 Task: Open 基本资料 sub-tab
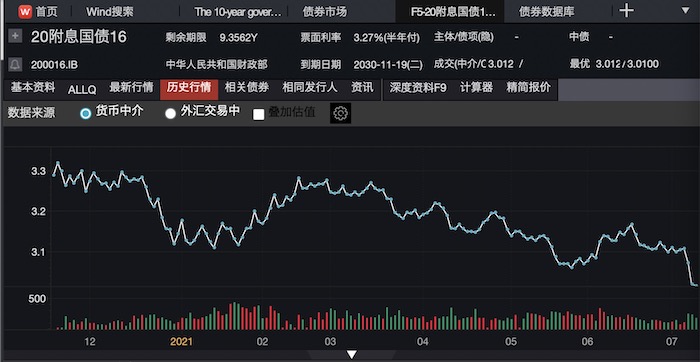coord(33,87)
